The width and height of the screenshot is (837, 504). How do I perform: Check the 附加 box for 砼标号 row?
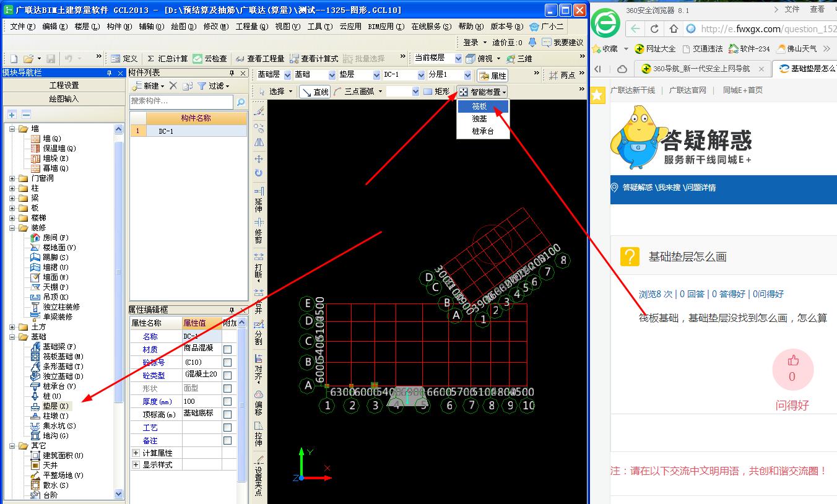[228, 362]
